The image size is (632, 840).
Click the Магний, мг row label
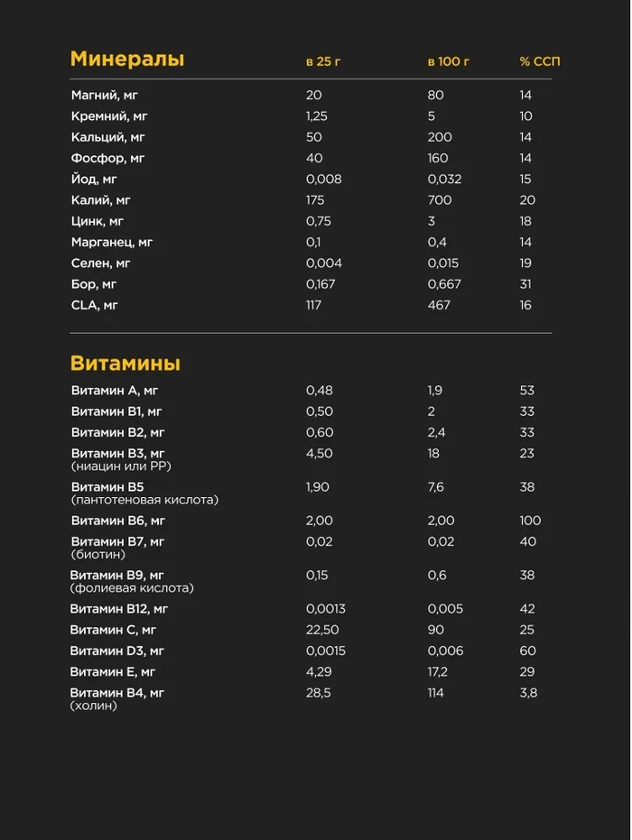[x=105, y=96]
